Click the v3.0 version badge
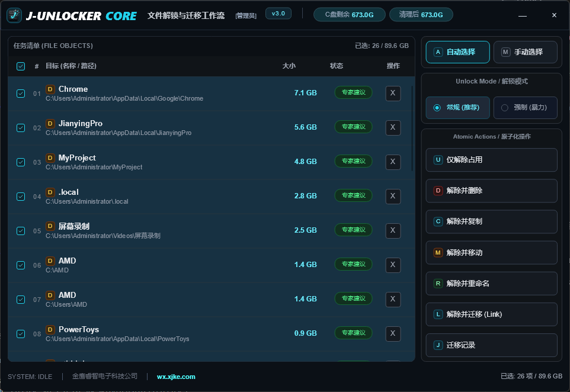This screenshot has width=570, height=392. pos(278,14)
